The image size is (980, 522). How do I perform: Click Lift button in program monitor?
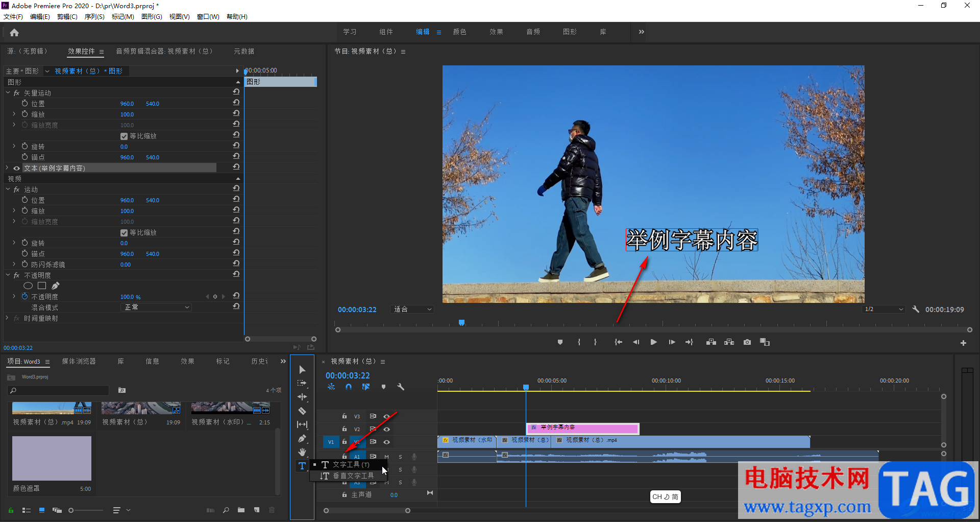coord(711,342)
